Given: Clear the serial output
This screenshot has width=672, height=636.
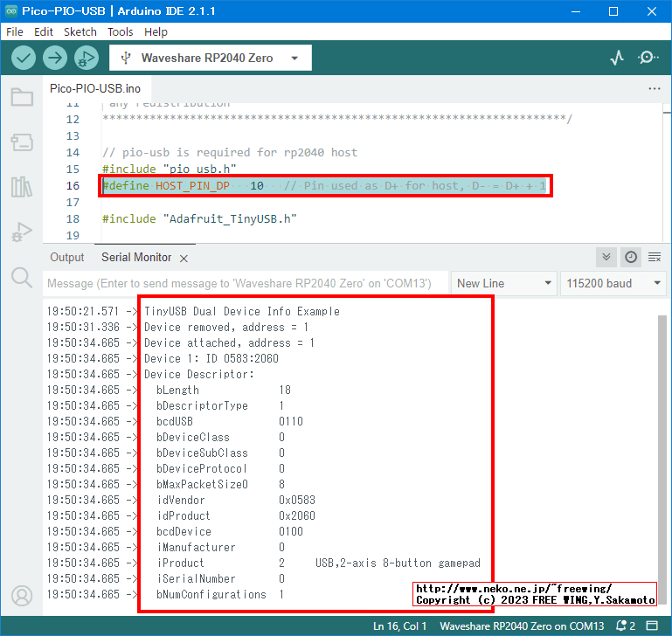Looking at the screenshot, I should click(x=654, y=257).
